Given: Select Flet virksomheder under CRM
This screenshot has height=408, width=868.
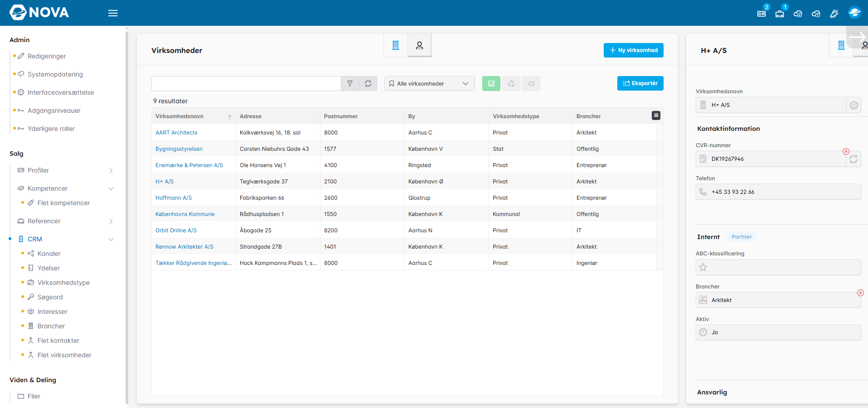Looking at the screenshot, I should pos(64,355).
